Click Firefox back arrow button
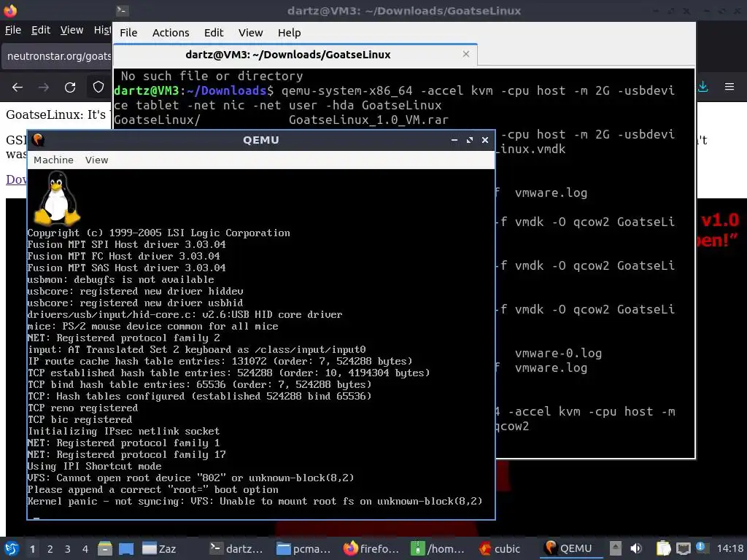This screenshot has width=747, height=560. tap(18, 87)
